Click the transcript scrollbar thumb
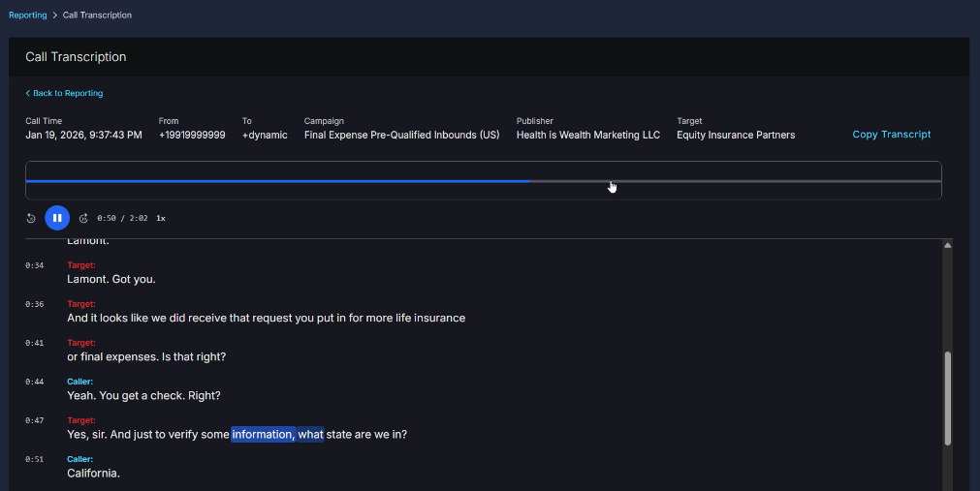Screen dimensions: 980x491 pos(947,398)
